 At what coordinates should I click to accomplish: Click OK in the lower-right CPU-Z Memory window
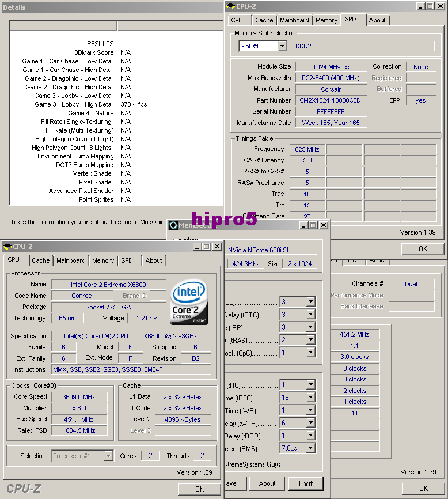pos(423,488)
